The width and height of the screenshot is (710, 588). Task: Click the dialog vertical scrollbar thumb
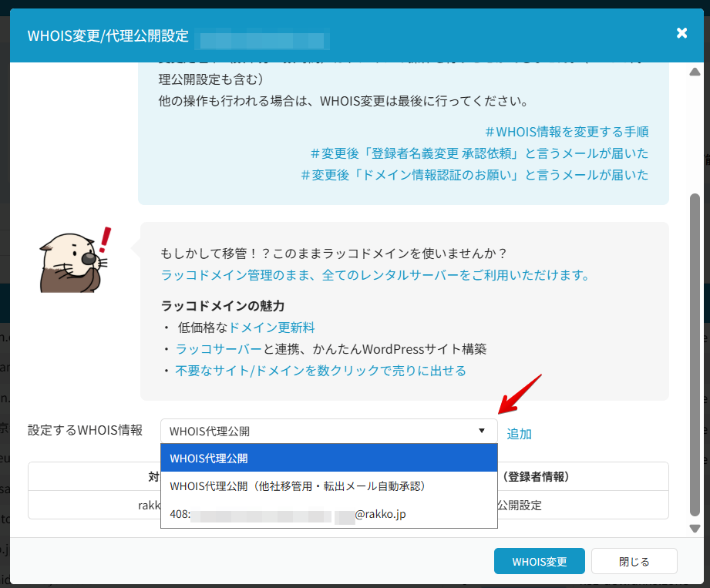pyautogui.click(x=695, y=355)
